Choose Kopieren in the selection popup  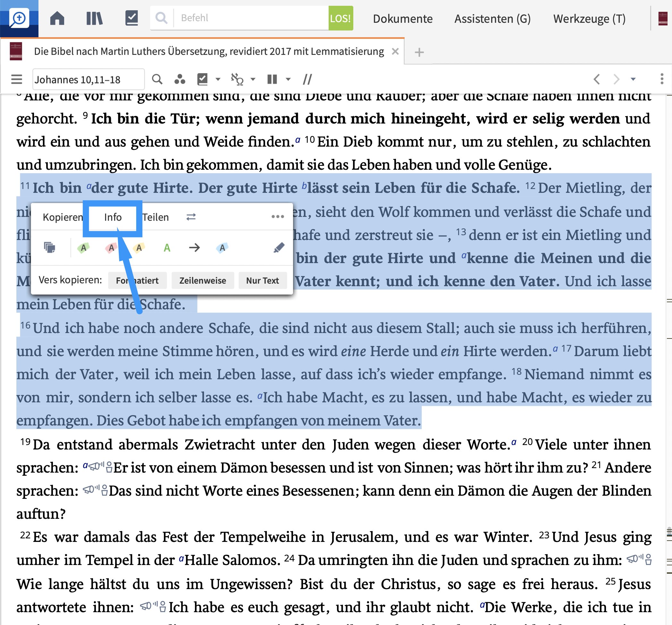tap(63, 217)
